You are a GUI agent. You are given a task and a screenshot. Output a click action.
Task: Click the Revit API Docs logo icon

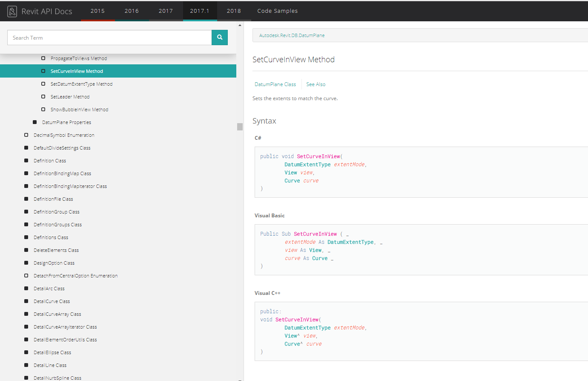[12, 12]
